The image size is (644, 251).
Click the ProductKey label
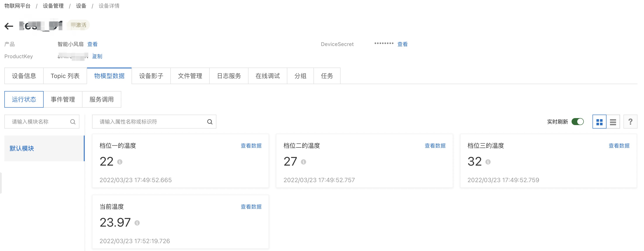pyautogui.click(x=19, y=56)
